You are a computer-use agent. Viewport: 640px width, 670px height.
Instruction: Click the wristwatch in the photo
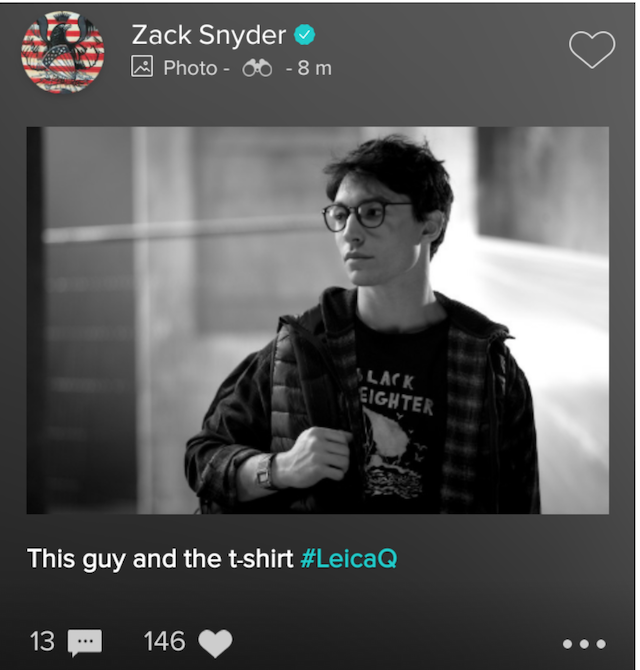coord(264,471)
